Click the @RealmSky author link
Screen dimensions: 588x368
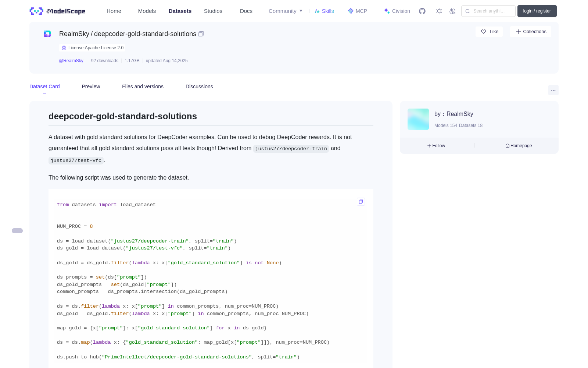click(71, 61)
